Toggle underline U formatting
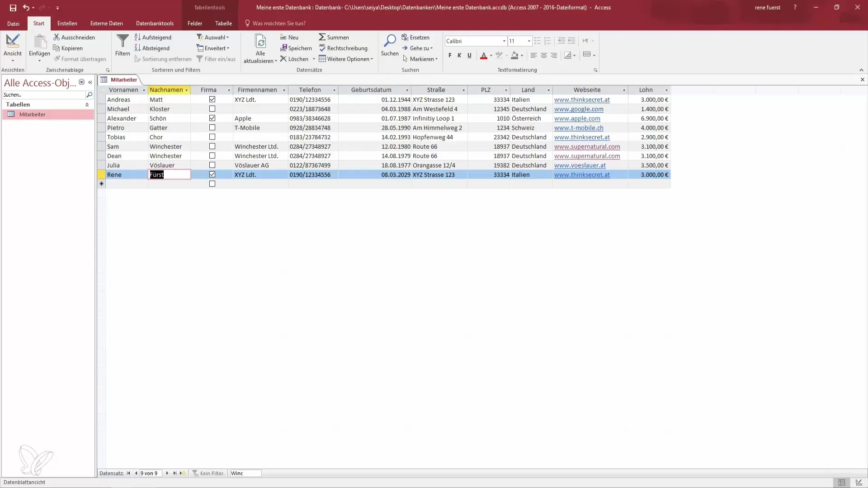 coord(469,55)
